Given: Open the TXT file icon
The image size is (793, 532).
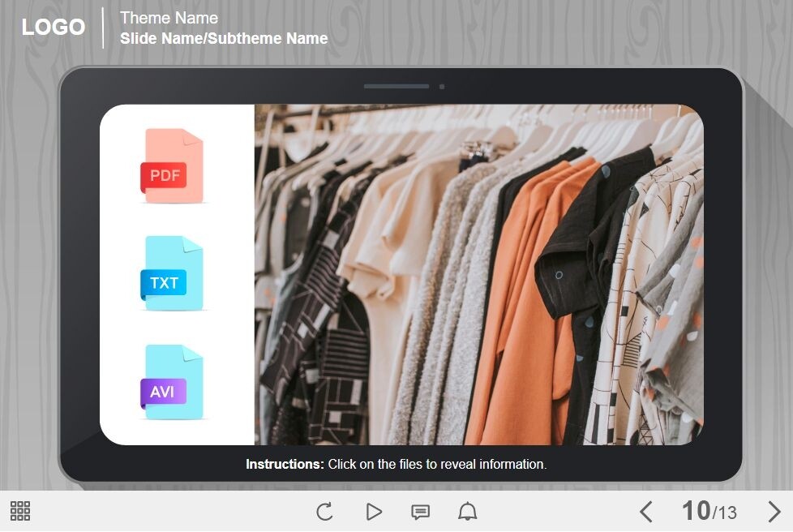Looking at the screenshot, I should pyautogui.click(x=172, y=274).
